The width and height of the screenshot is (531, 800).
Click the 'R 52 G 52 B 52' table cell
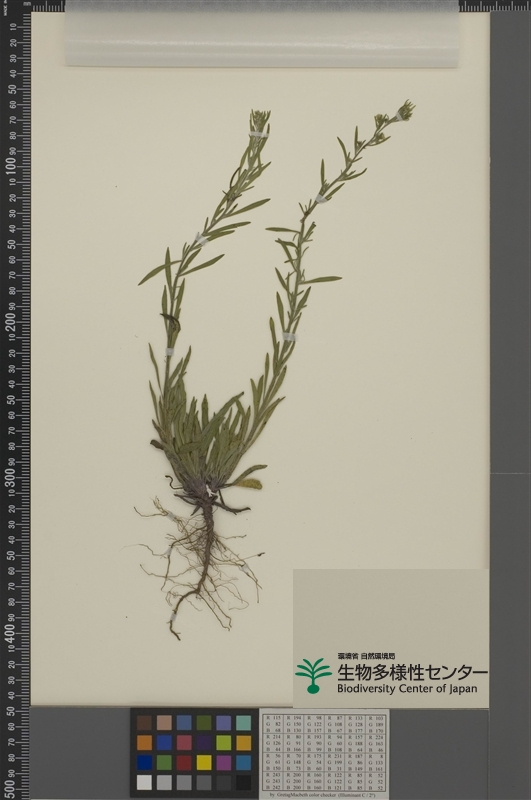(376, 781)
